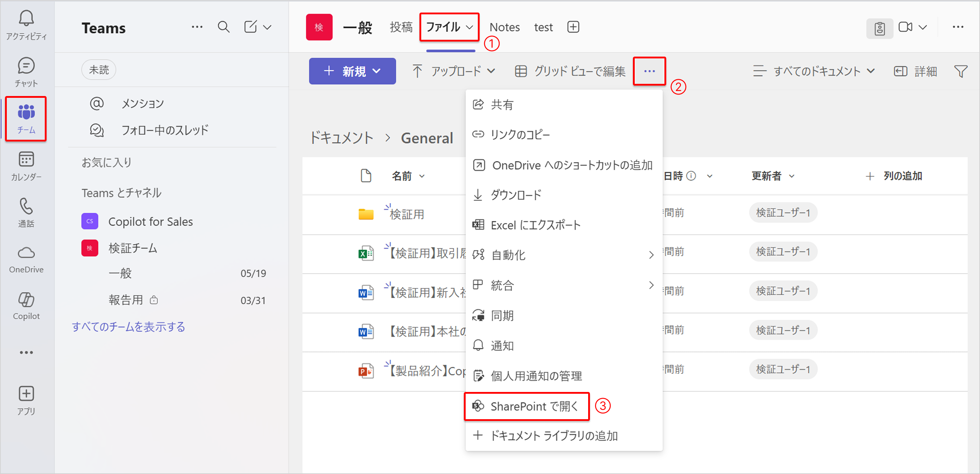Select the 検証チーム team
The width and height of the screenshot is (980, 474).
133,248
